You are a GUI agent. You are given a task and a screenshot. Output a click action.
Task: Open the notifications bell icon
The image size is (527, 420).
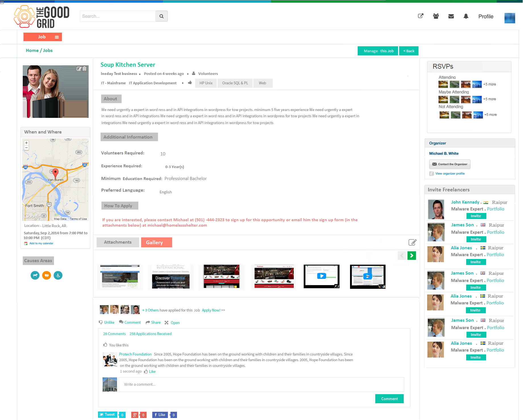click(466, 16)
